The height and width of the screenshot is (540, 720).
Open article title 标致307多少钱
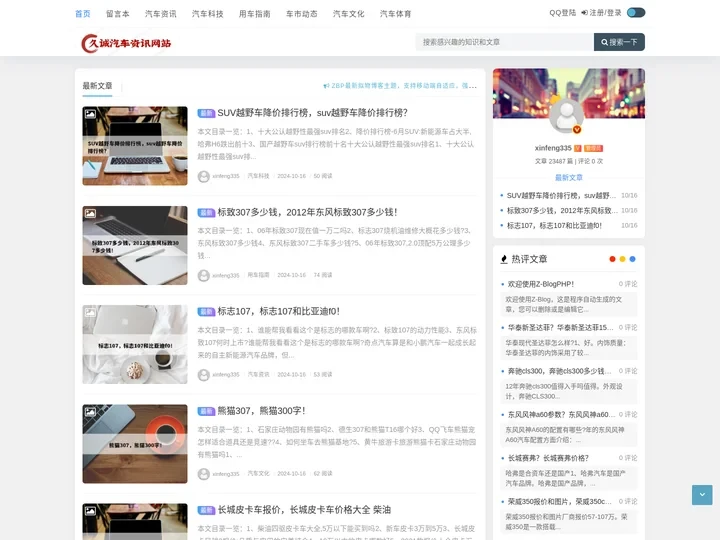[308, 212]
